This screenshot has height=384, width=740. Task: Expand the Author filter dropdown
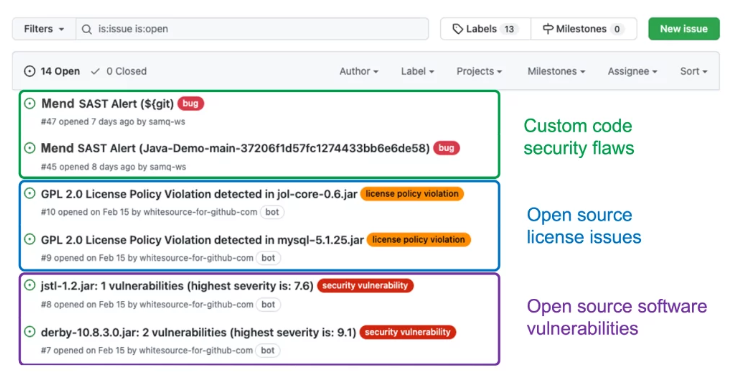[359, 71]
